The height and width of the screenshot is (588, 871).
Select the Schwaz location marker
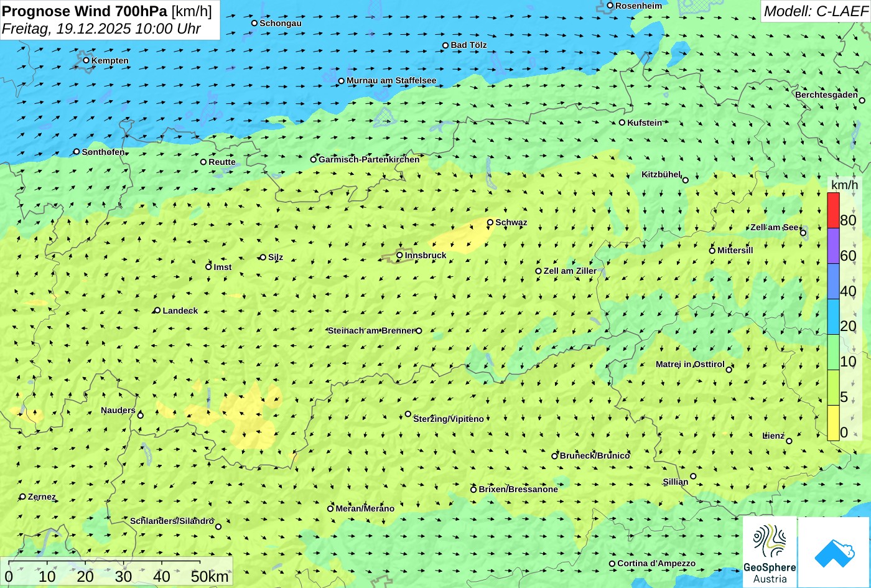click(490, 222)
